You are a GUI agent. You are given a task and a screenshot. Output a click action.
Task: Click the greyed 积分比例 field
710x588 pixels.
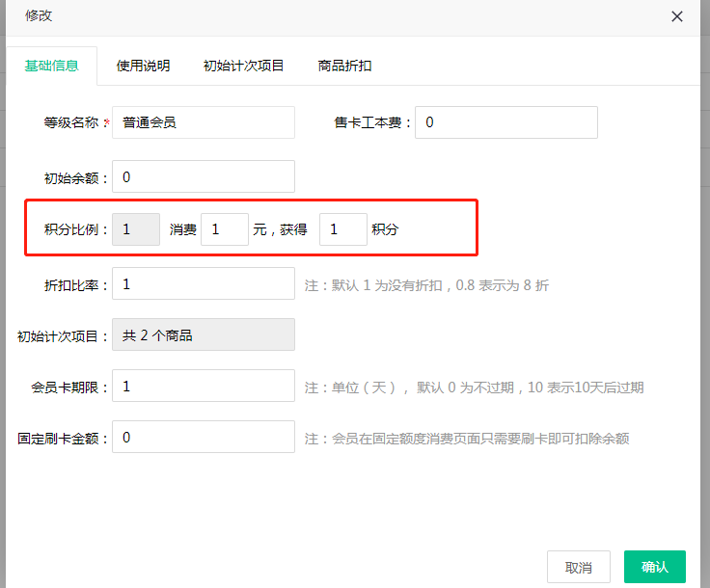click(136, 229)
